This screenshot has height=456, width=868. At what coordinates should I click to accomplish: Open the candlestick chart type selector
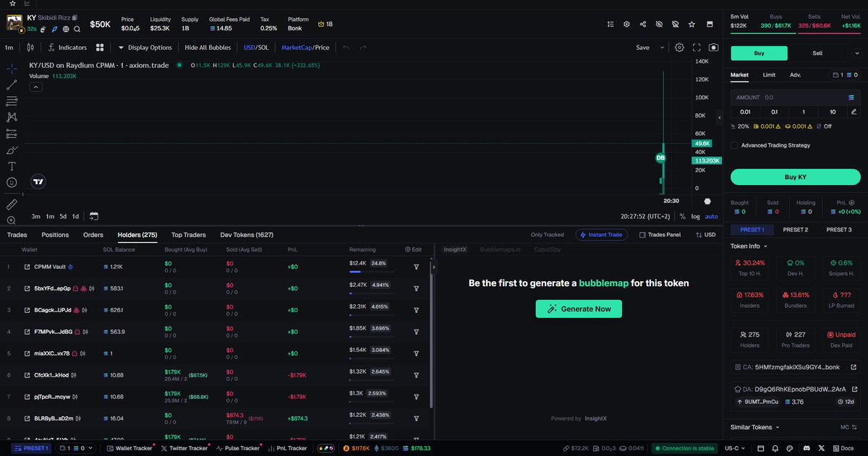tap(30, 48)
